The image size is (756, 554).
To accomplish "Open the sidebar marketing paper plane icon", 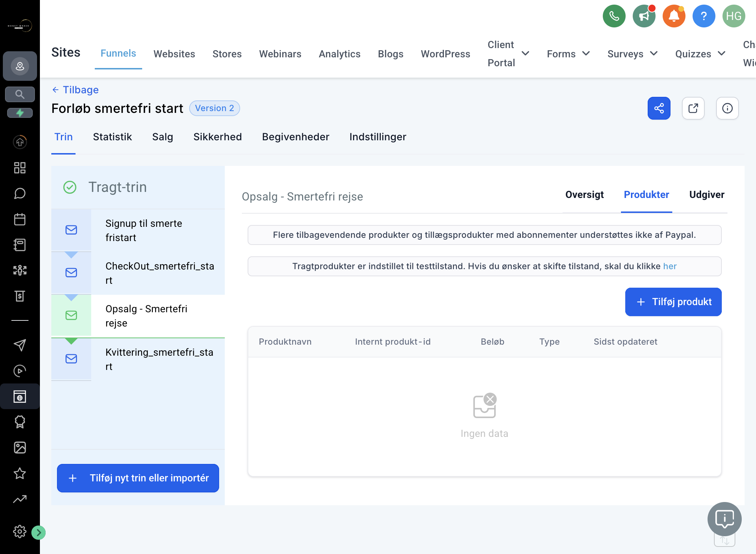I will [20, 345].
